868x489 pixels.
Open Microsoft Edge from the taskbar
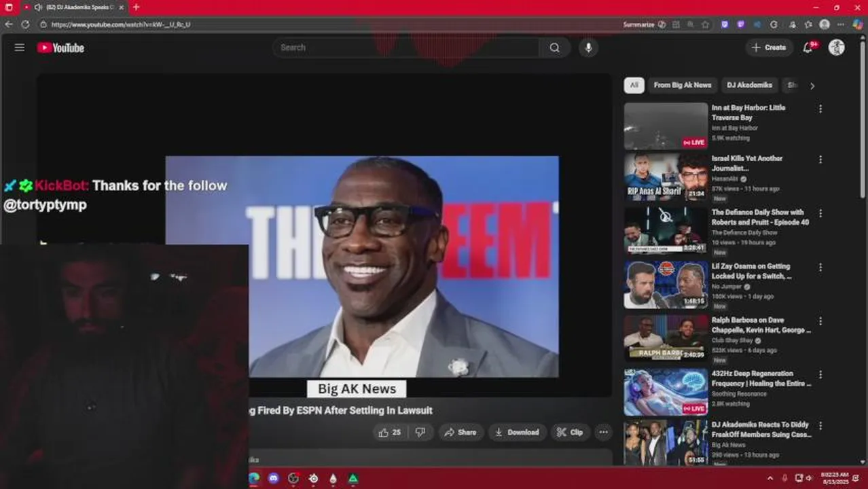(x=254, y=478)
